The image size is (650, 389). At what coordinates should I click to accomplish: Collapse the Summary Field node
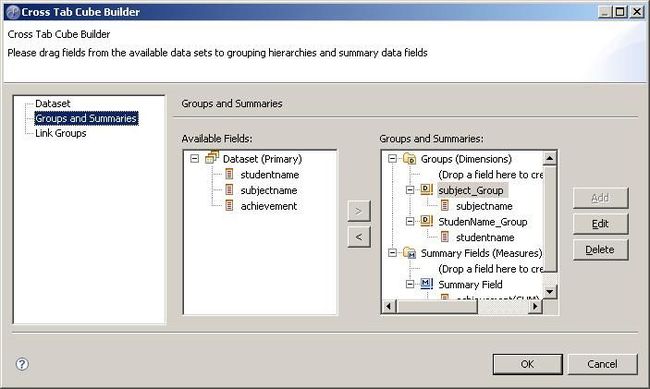coord(410,284)
